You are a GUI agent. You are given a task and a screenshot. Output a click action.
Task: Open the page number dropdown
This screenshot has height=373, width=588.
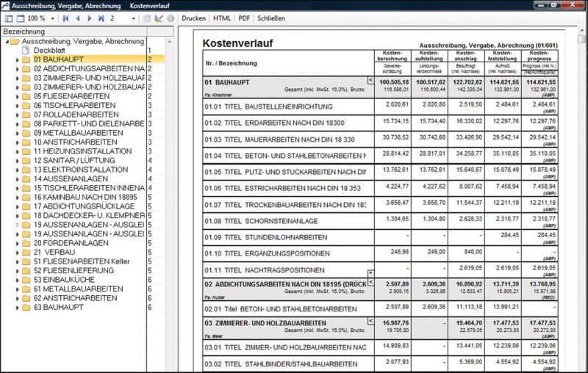(133, 18)
